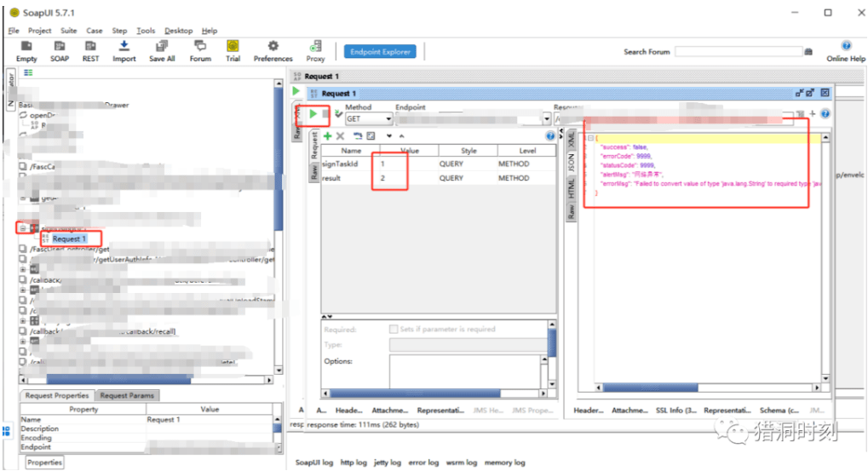Tick the 'Sets if parameter is required' checkbox
This screenshot has height=471, width=868.
click(394, 330)
